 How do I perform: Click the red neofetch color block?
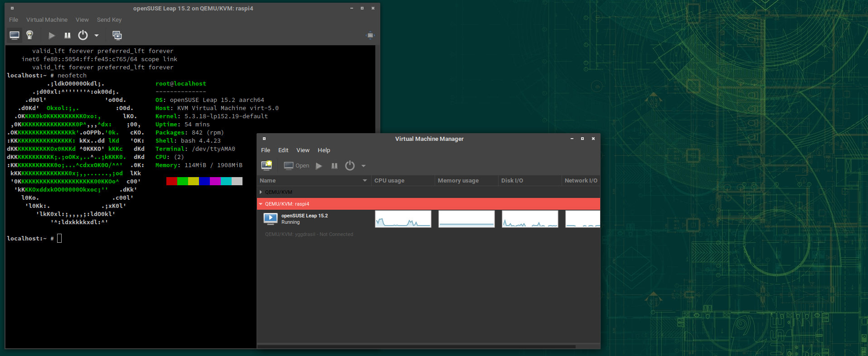pyautogui.click(x=172, y=181)
